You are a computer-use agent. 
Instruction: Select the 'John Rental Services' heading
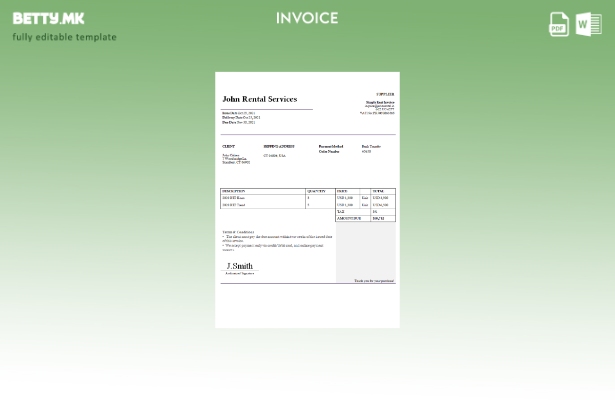(259, 99)
